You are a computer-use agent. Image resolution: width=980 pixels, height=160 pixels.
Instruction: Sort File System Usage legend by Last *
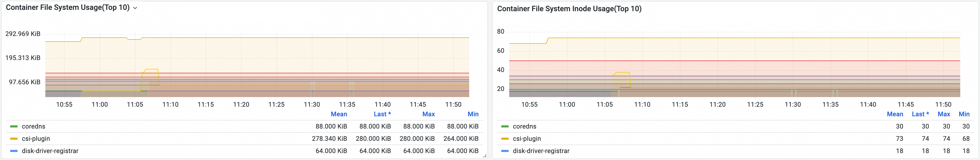(382, 114)
